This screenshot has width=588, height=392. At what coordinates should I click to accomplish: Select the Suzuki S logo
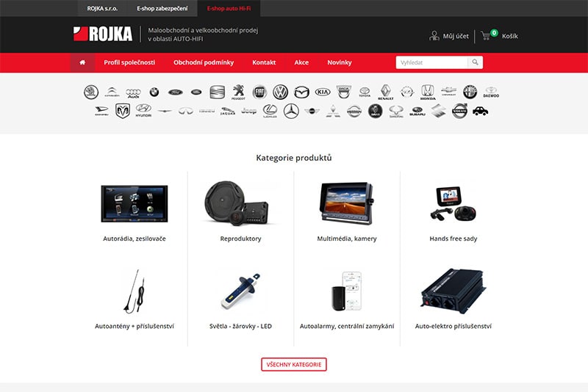click(x=438, y=111)
